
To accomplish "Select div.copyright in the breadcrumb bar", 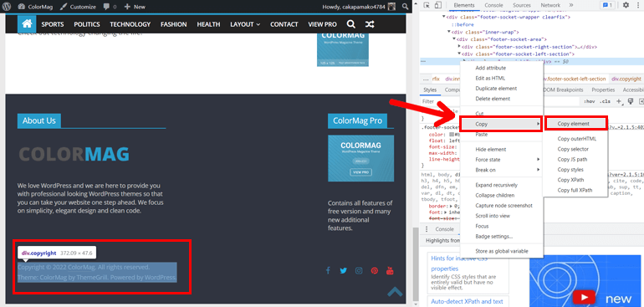I will click(626, 79).
